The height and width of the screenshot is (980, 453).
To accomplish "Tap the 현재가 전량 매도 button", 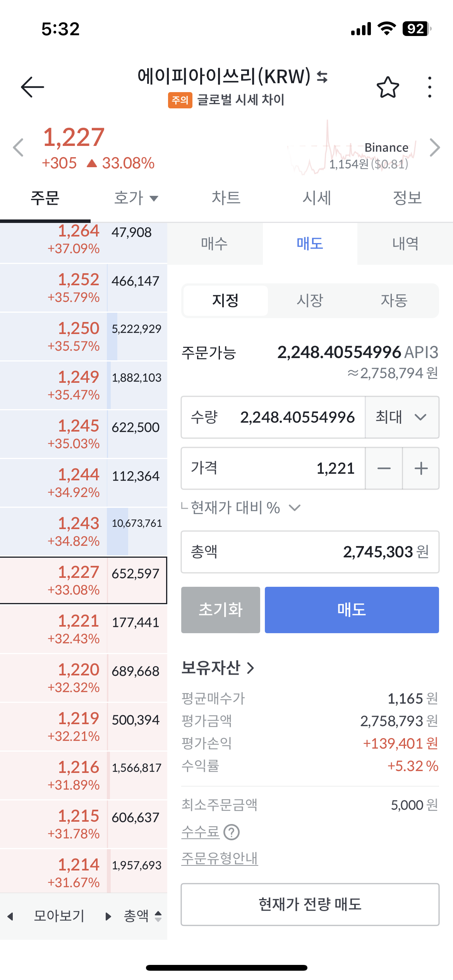I will pyautogui.click(x=310, y=905).
